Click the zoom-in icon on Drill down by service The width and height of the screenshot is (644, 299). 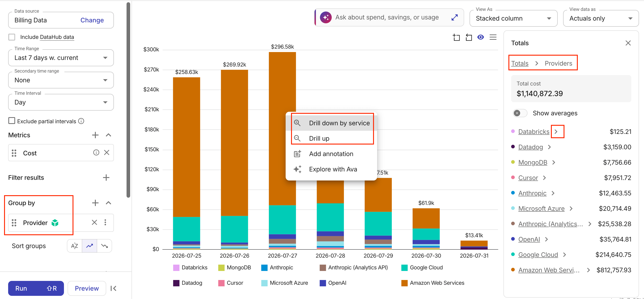click(x=297, y=123)
